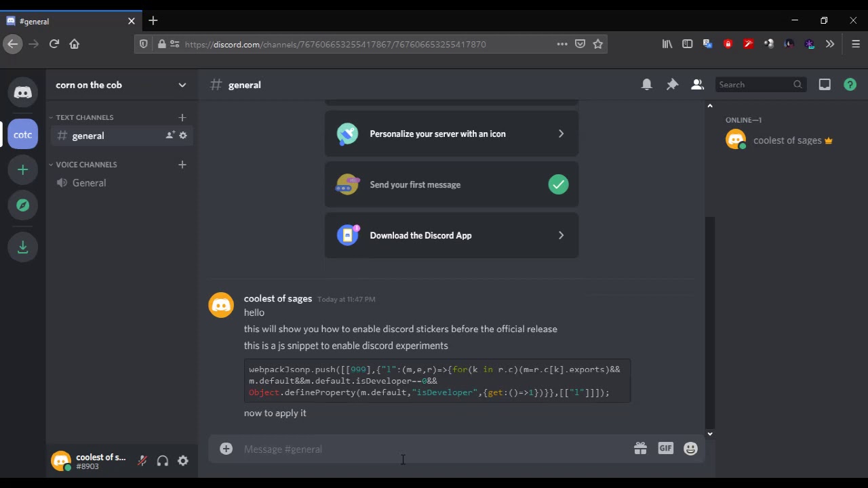Click the #8903 user tag text
This screenshot has width=868, height=488.
pos(87,466)
